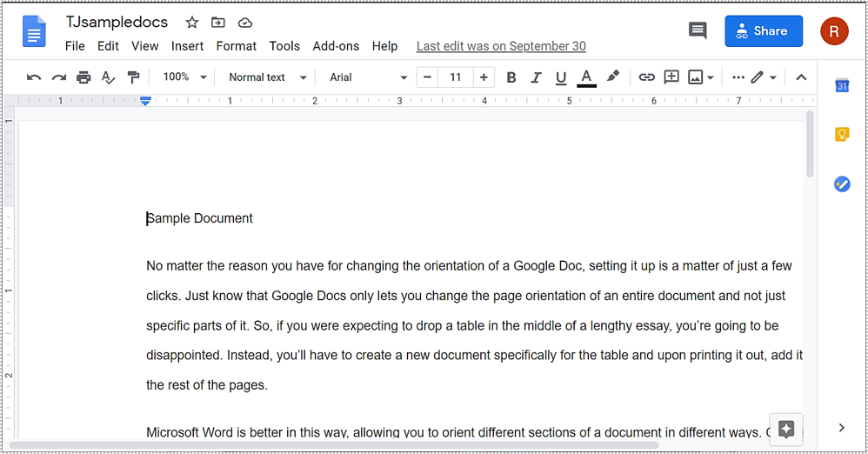868x454 pixels.
Task: Activate the paint format tool
Action: click(x=133, y=77)
